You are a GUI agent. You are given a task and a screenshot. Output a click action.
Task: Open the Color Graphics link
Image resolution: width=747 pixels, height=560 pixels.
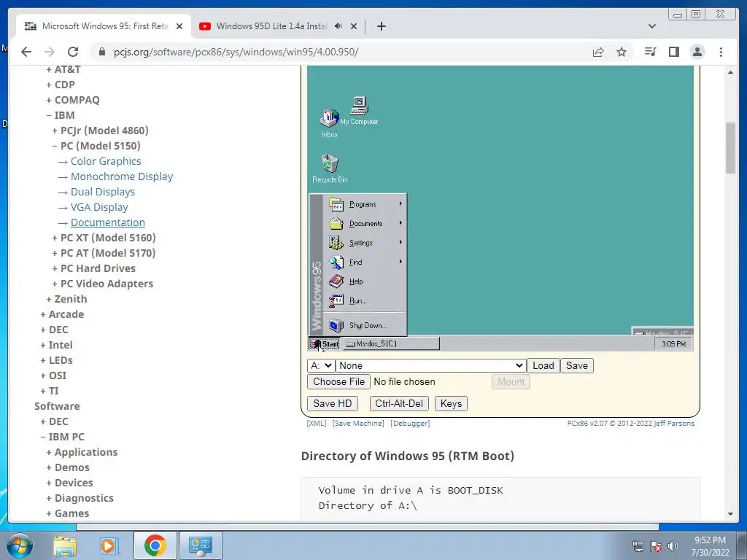106,161
